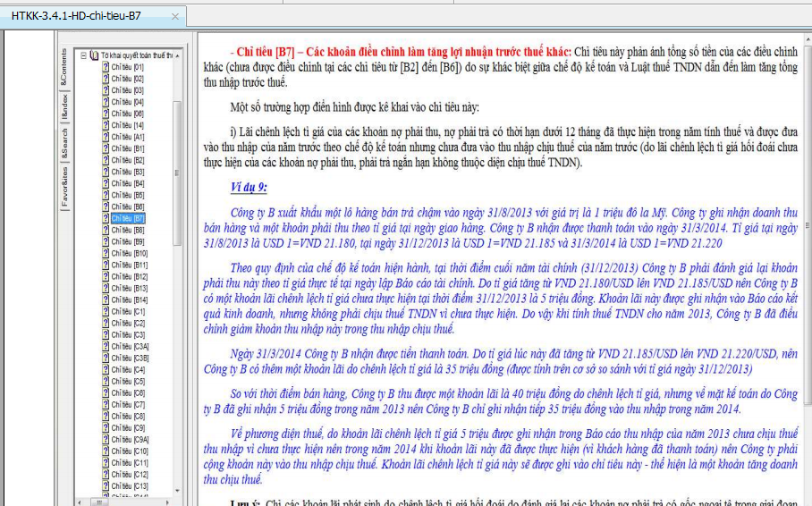Collapse the Tờ khai quyết toán thuế tree node

coord(83,55)
